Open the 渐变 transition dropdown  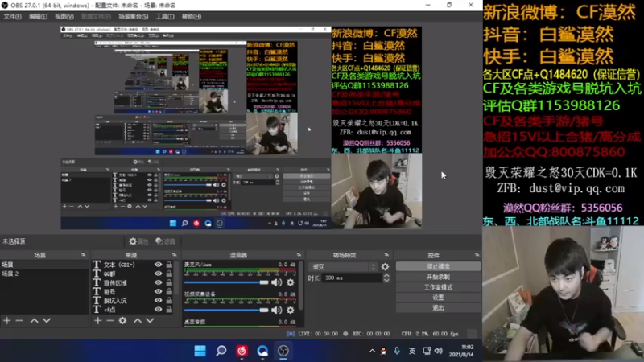[343, 267]
